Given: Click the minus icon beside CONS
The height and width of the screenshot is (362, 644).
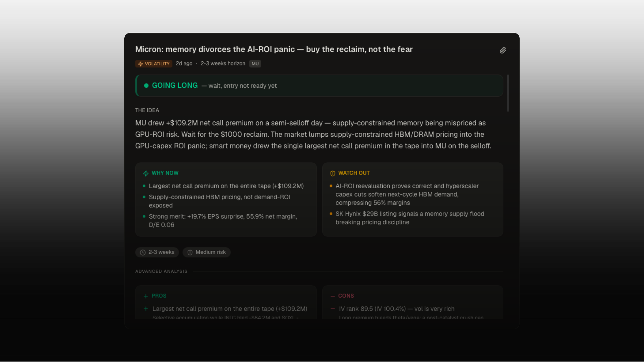Looking at the screenshot, I should click(333, 296).
